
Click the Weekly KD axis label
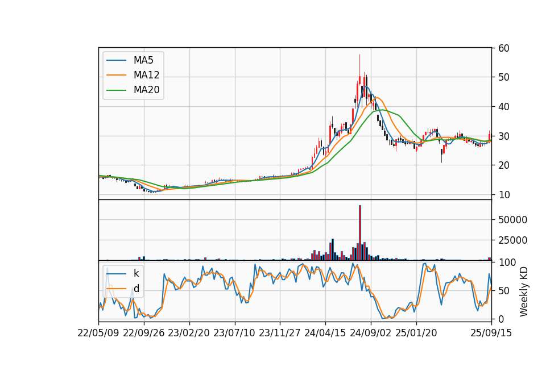[x=524, y=291]
